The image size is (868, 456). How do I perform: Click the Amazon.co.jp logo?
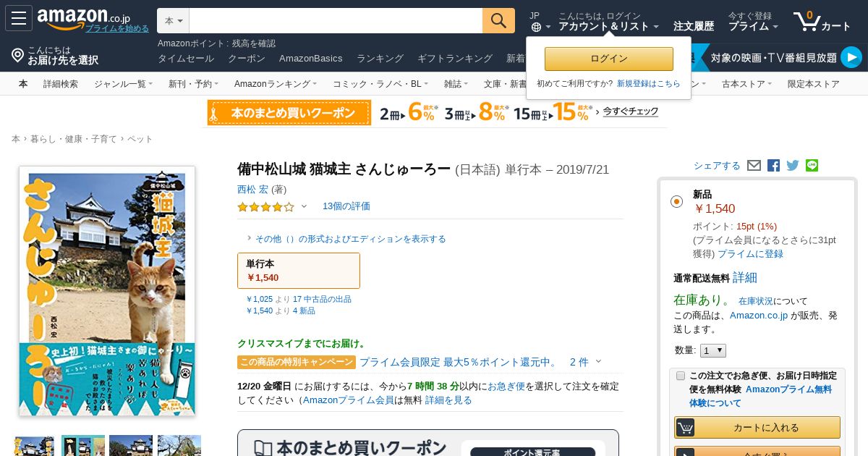point(83,18)
